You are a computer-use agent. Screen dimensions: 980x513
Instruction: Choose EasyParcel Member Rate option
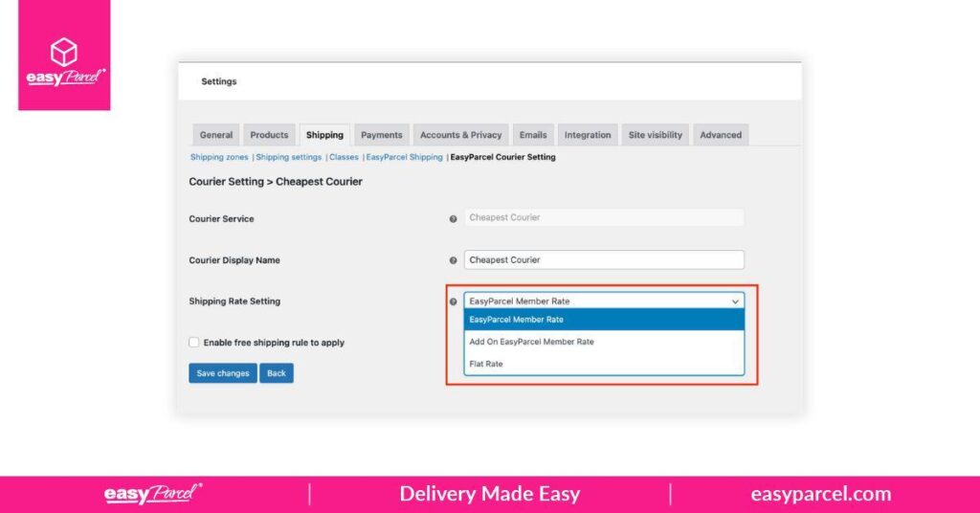604,320
